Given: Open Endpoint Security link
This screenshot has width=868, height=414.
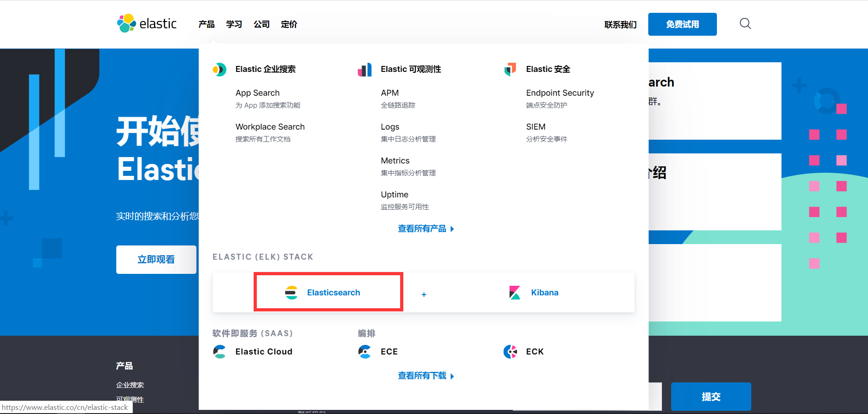Looking at the screenshot, I should pos(560,93).
